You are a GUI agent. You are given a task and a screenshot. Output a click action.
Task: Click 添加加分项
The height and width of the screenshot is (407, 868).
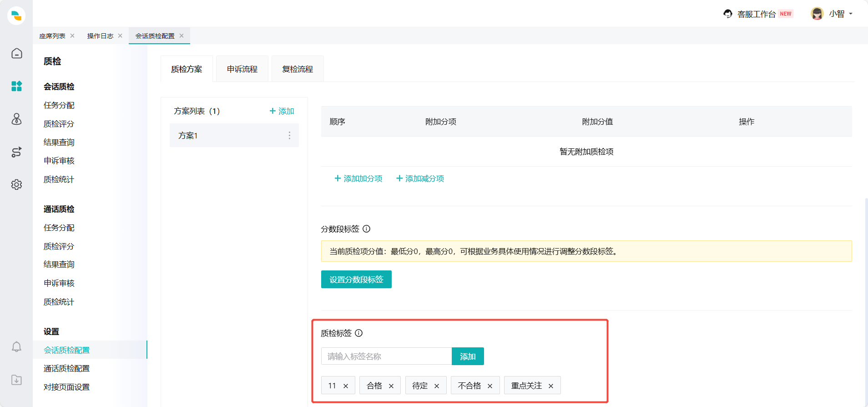coord(358,178)
